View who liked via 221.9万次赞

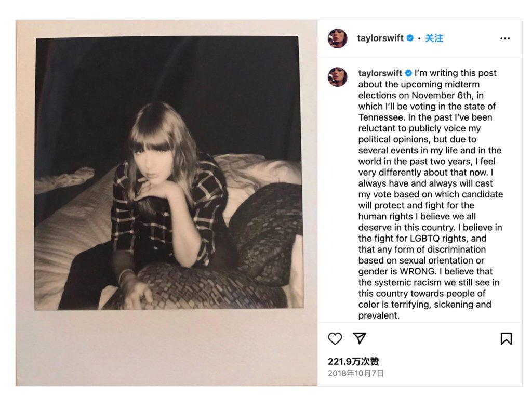[353, 361]
